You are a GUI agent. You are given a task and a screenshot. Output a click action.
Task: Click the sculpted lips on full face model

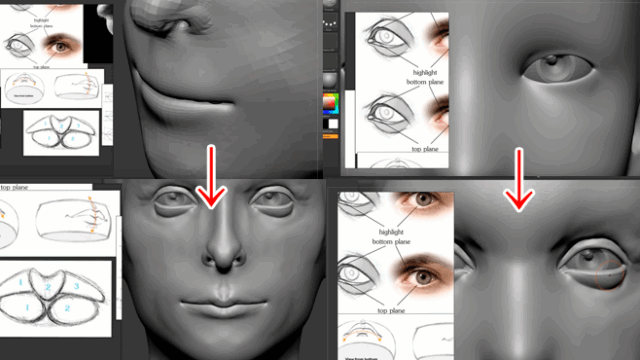(224, 304)
